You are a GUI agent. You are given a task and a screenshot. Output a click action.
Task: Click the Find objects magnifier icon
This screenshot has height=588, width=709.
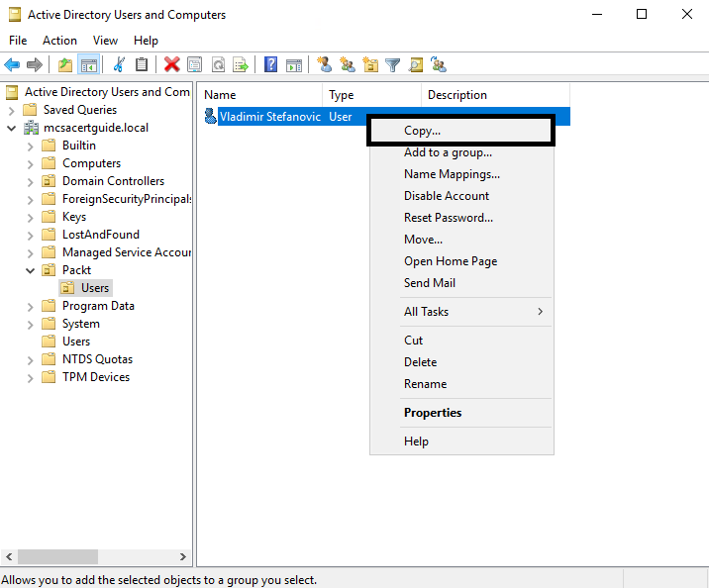point(416,65)
